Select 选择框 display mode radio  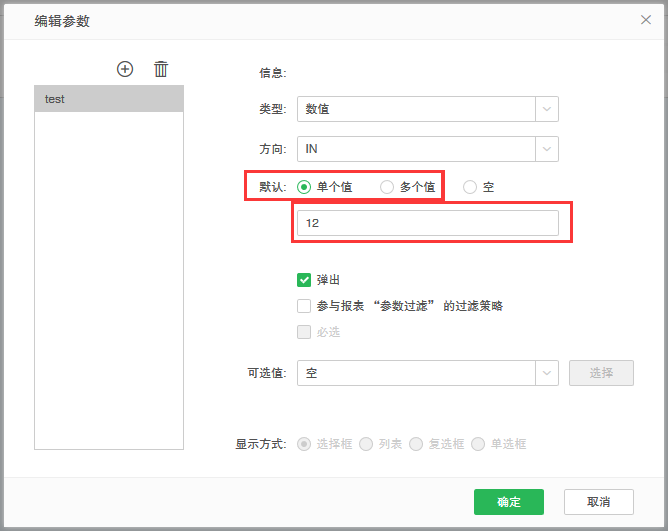coord(304,444)
